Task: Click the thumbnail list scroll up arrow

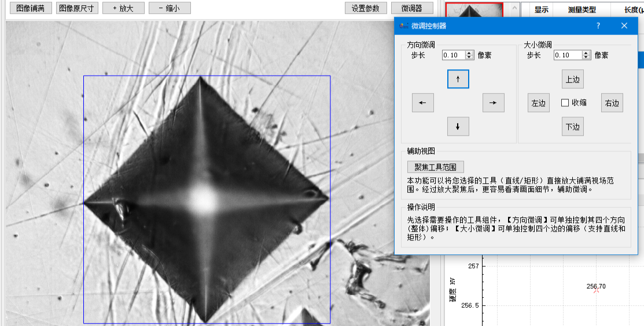Action: [x=514, y=8]
